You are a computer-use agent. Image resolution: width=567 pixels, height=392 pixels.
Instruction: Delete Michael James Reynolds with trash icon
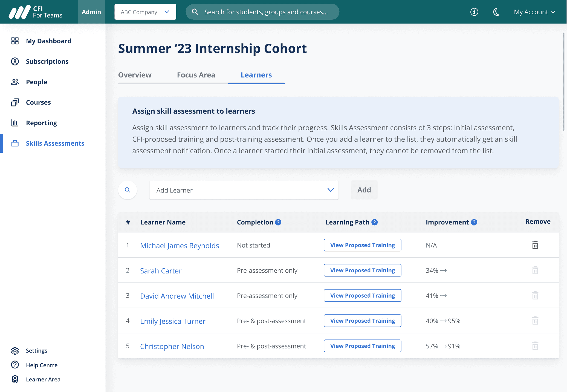point(535,245)
